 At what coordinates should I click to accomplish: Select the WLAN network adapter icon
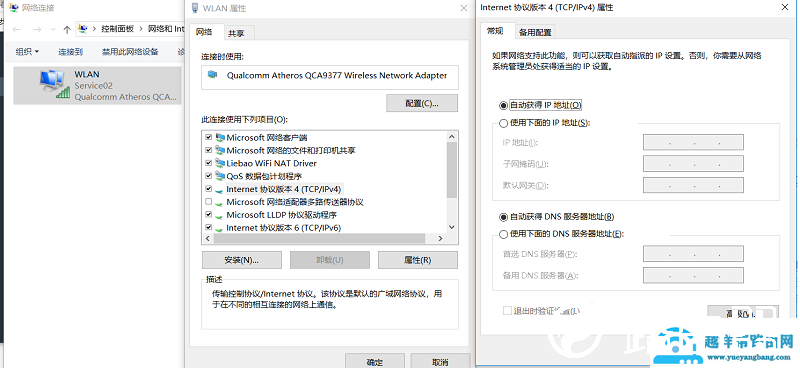pos(54,84)
